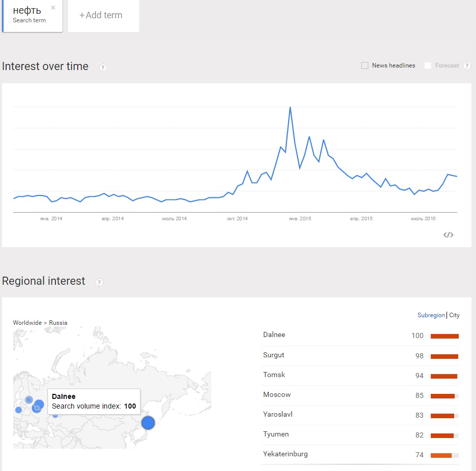Switch to Subregion view
Viewport: 476px width, 471px height.
431,315
